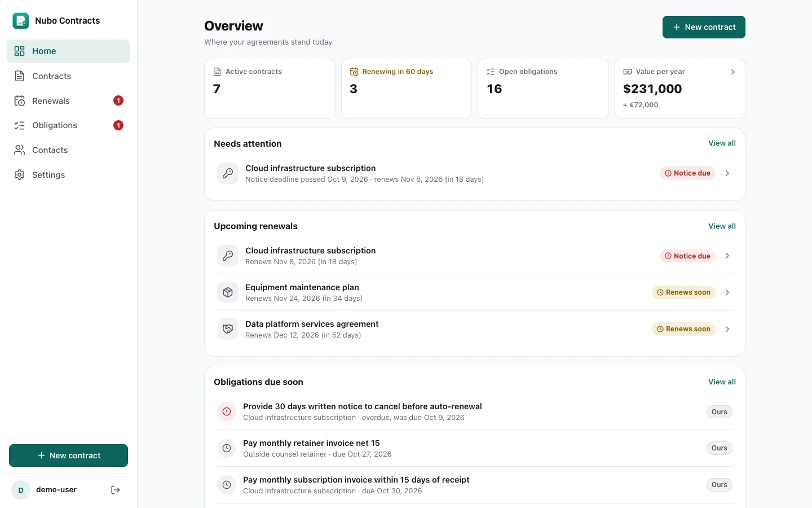Click the Active contracts document icon
Image resolution: width=812 pixels, height=508 pixels.
click(217, 72)
